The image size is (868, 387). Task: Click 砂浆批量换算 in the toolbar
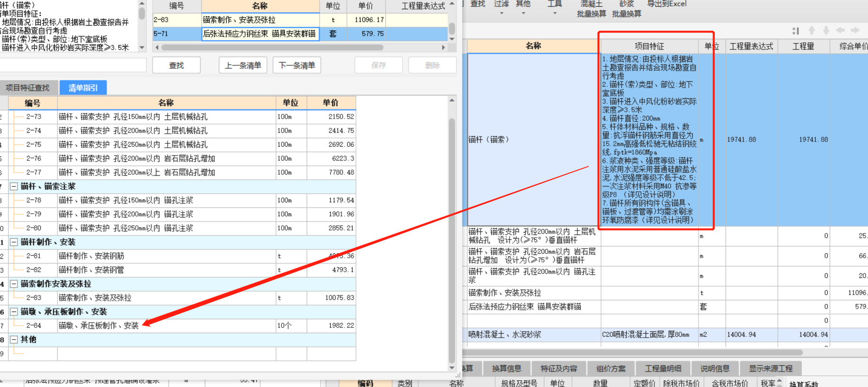pyautogui.click(x=627, y=9)
